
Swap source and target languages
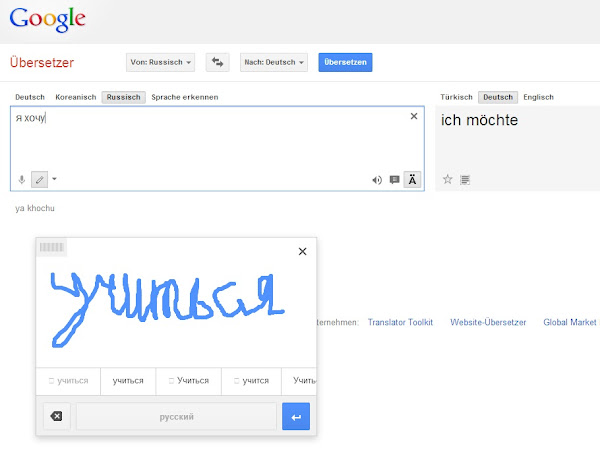click(x=217, y=62)
